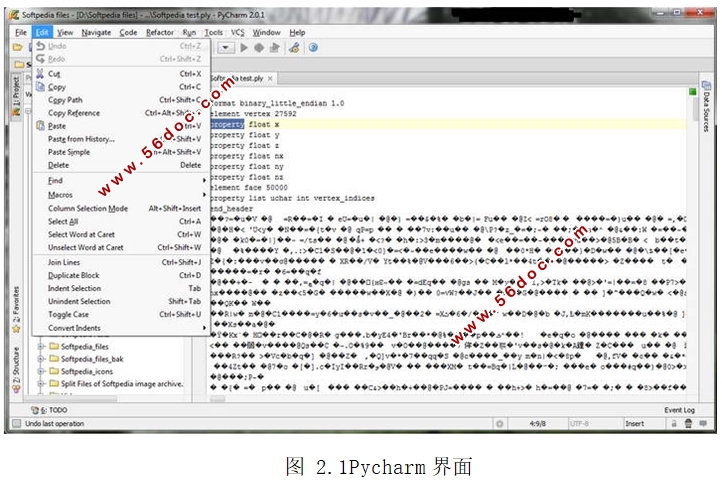The height and width of the screenshot is (484, 722).
Task: Click the Favorites star icon
Action: [x=17, y=329]
